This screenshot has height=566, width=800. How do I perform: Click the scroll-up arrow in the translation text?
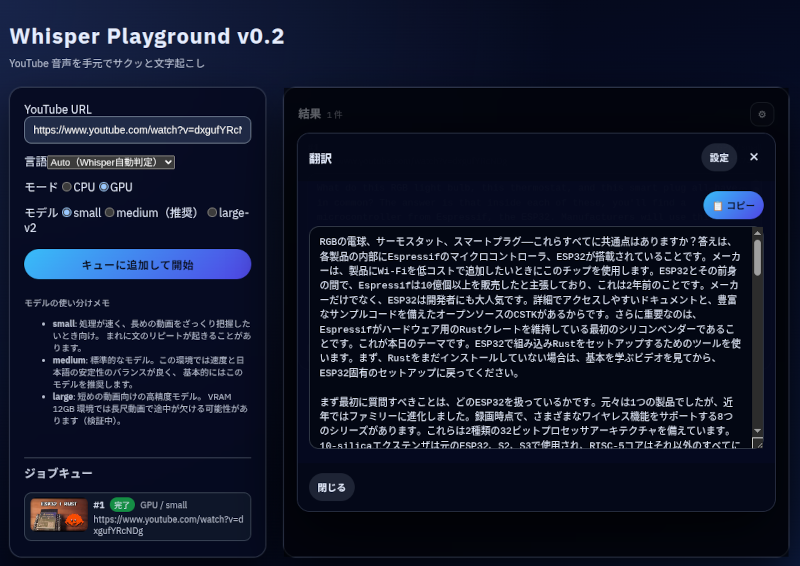[x=758, y=234]
